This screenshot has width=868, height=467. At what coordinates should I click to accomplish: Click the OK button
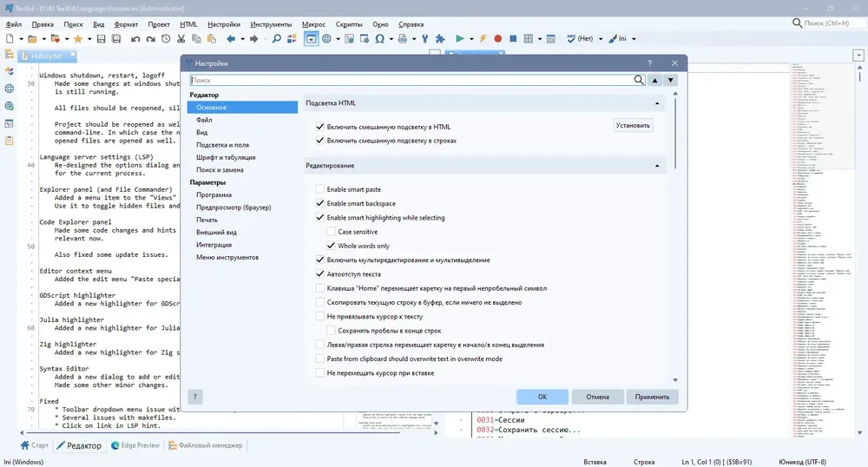tap(542, 397)
